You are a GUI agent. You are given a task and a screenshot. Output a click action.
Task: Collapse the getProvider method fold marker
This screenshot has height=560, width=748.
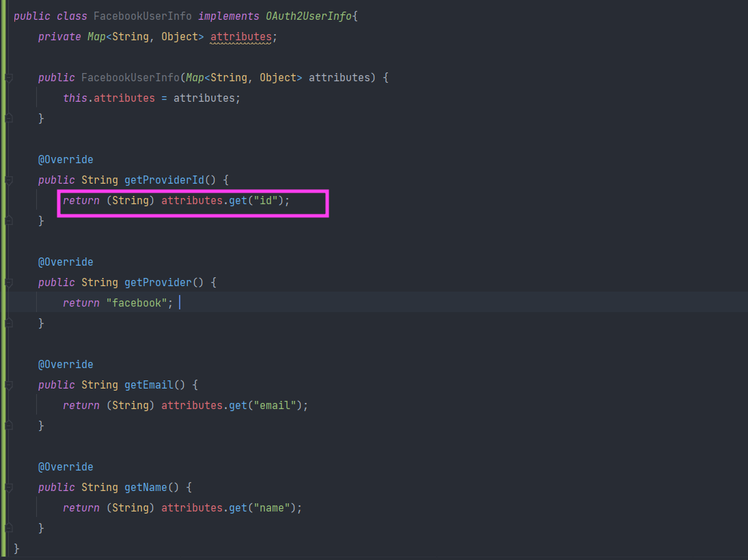coord(9,283)
